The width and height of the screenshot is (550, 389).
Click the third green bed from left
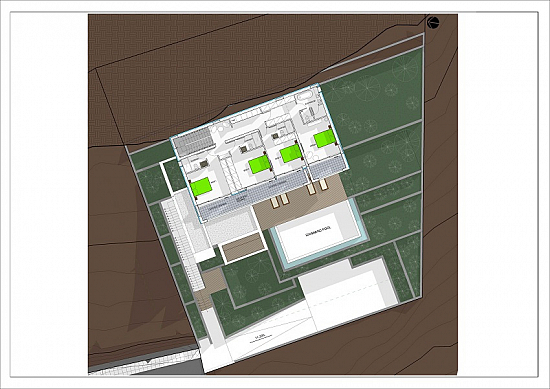(291, 154)
